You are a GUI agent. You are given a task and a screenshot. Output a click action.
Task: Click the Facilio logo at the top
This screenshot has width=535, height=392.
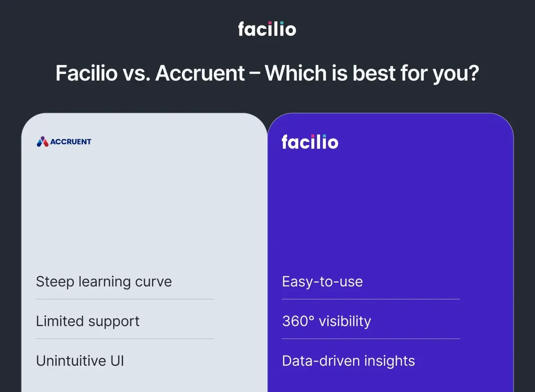tap(267, 29)
